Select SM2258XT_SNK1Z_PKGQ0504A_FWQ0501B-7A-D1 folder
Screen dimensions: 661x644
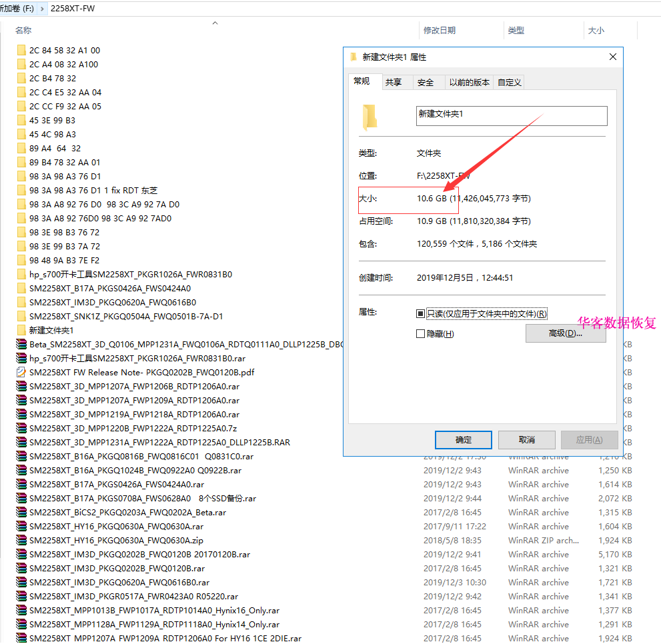click(125, 317)
